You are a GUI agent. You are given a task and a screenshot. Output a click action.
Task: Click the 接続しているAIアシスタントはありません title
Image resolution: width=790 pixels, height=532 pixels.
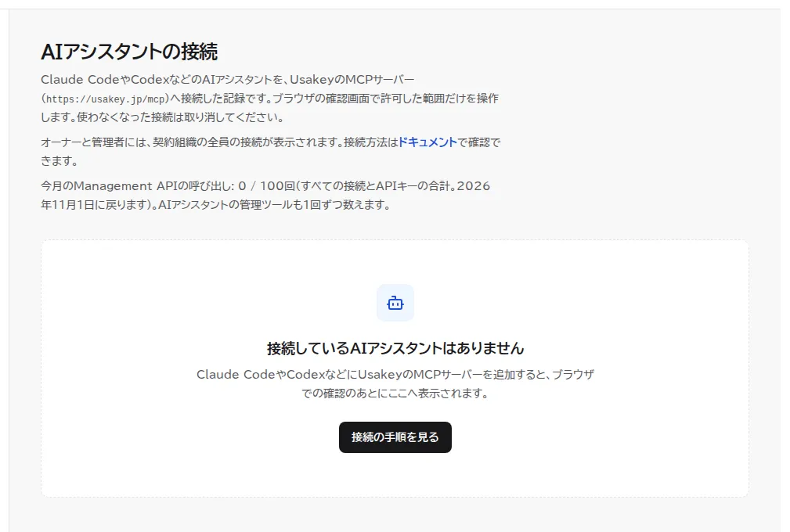tap(395, 348)
